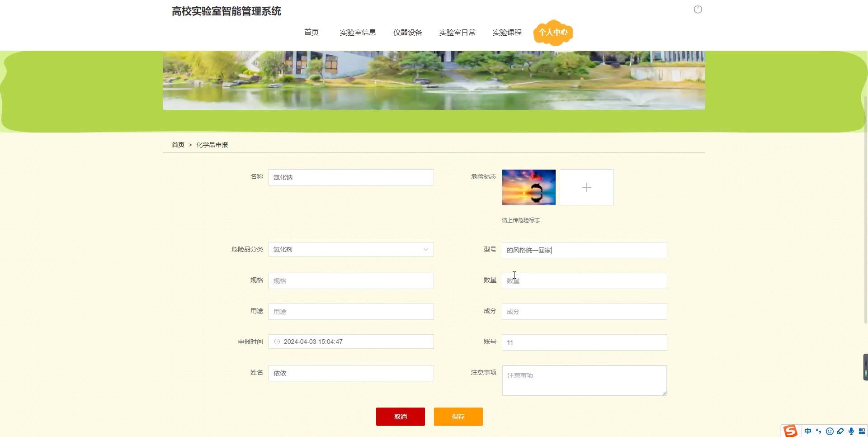Click the clock icon in 申报时间 field
This screenshot has width=868, height=437.
[x=277, y=342]
